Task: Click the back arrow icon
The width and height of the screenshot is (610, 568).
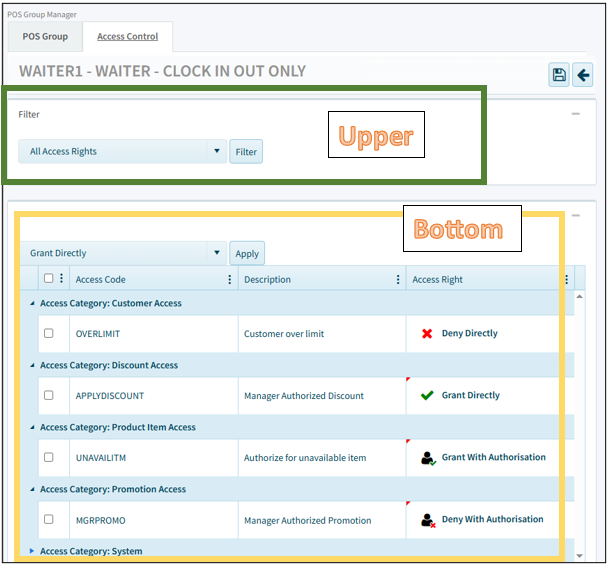Action: tap(582, 75)
